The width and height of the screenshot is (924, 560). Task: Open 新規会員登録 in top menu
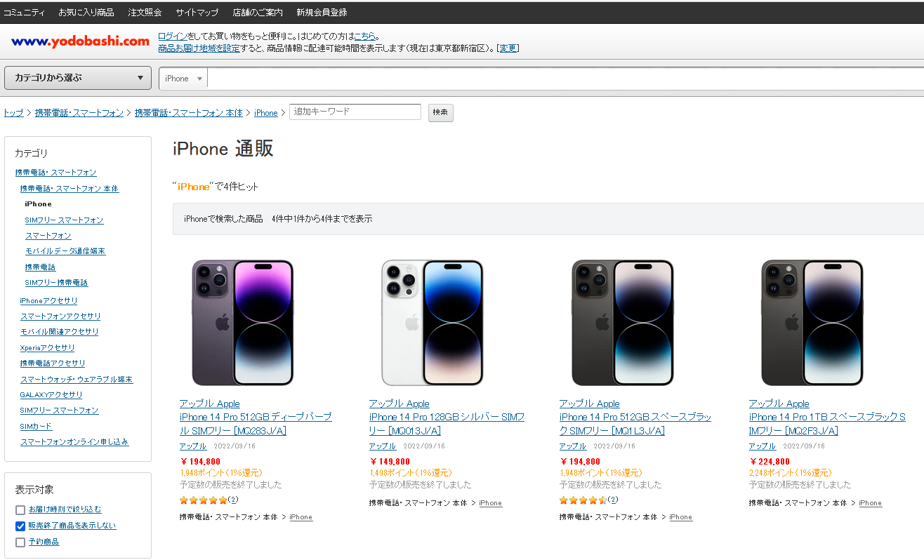(322, 13)
